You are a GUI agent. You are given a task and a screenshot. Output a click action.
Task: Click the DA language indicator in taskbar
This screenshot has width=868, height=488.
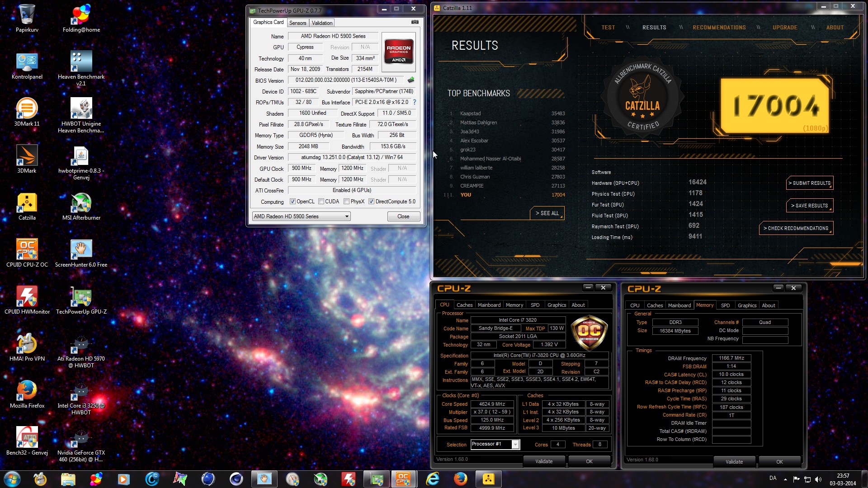[773, 479]
